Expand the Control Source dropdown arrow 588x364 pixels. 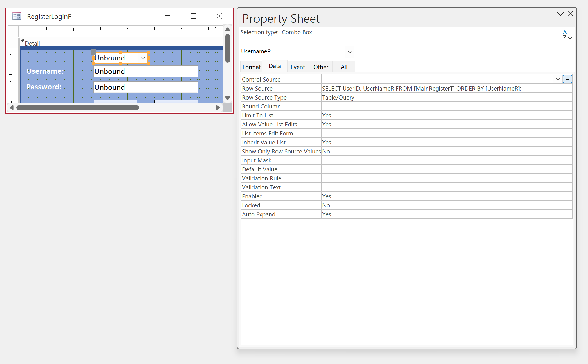tap(558, 79)
